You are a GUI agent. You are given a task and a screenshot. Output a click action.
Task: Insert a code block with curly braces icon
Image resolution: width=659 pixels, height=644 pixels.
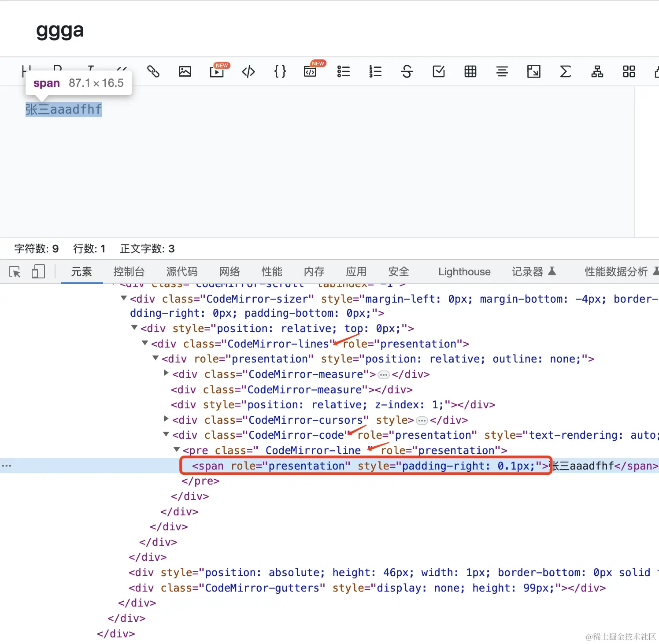pos(280,71)
